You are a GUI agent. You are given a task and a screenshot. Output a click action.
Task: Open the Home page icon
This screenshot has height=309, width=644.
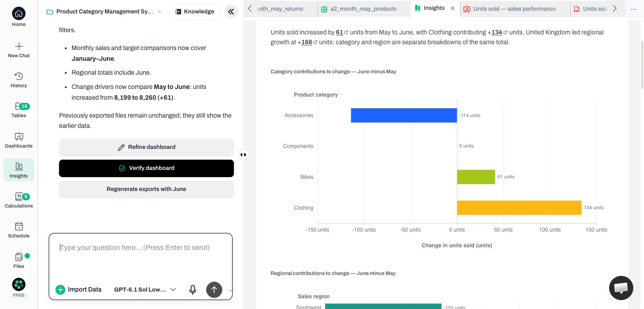(x=19, y=13)
